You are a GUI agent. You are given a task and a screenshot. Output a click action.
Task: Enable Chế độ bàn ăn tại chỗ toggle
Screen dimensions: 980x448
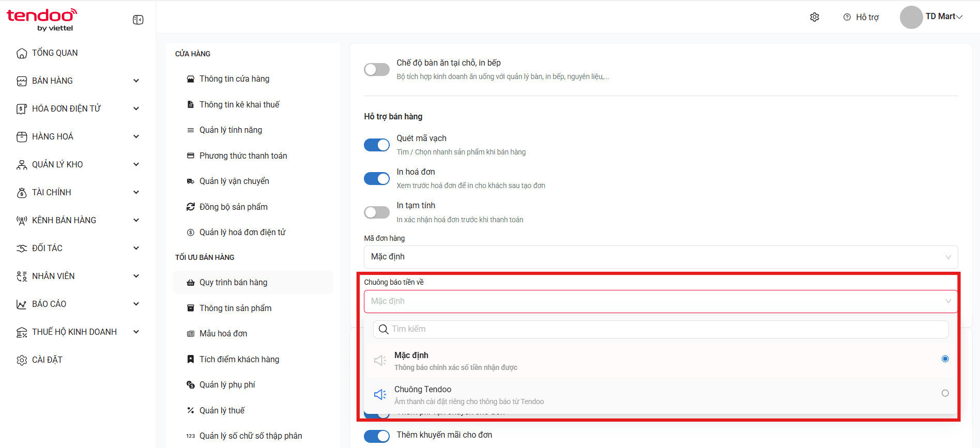[377, 69]
